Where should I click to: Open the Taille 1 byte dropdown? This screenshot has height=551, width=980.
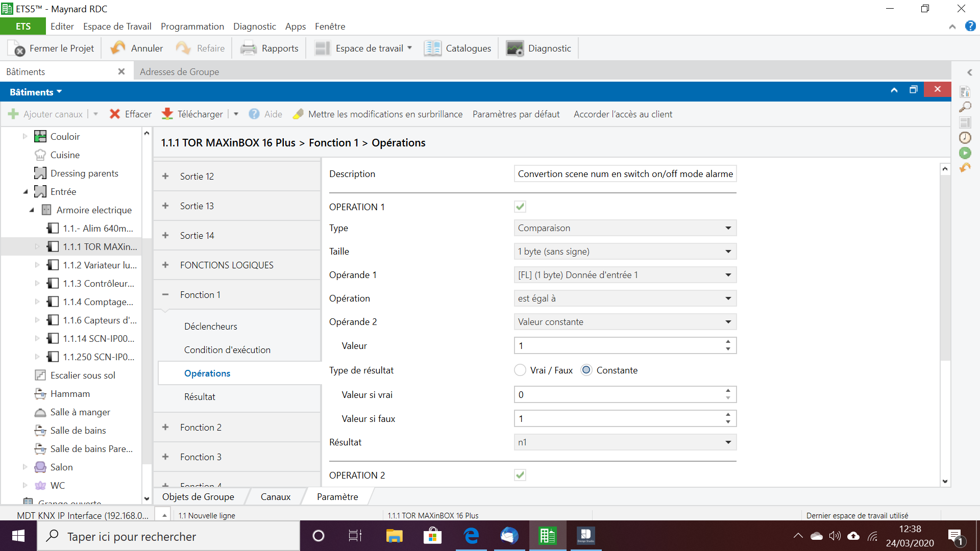(x=625, y=252)
